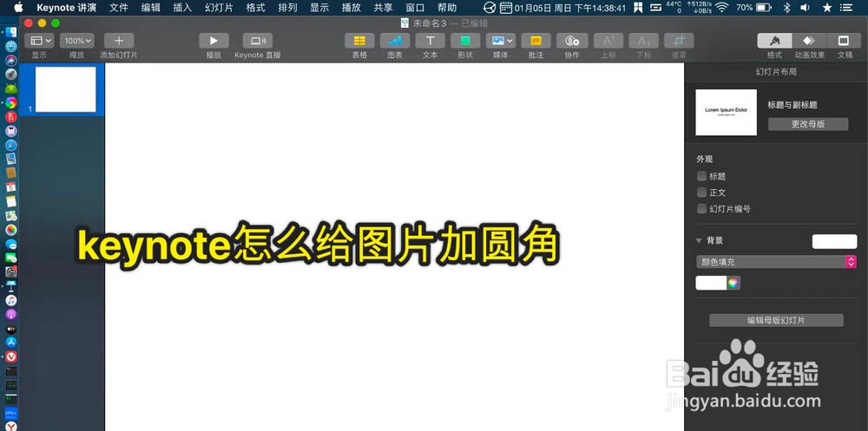Click the star menu bar icon
The height and width of the screenshot is (431, 868).
tap(827, 8)
